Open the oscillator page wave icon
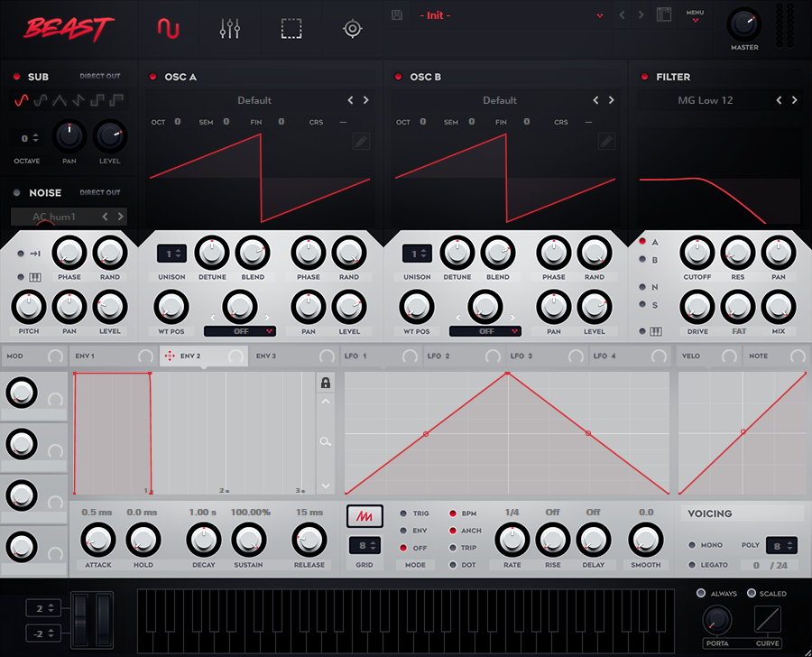The width and height of the screenshot is (812, 657). tap(169, 28)
